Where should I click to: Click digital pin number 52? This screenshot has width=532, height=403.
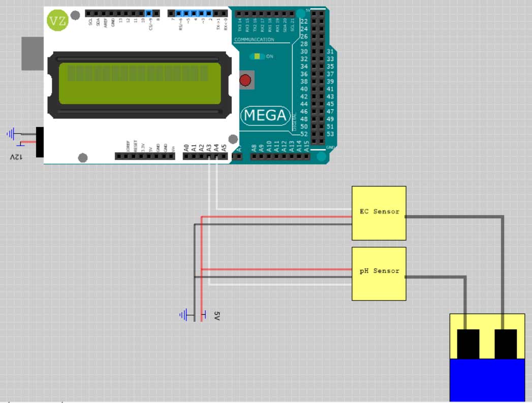pyautogui.click(x=304, y=134)
